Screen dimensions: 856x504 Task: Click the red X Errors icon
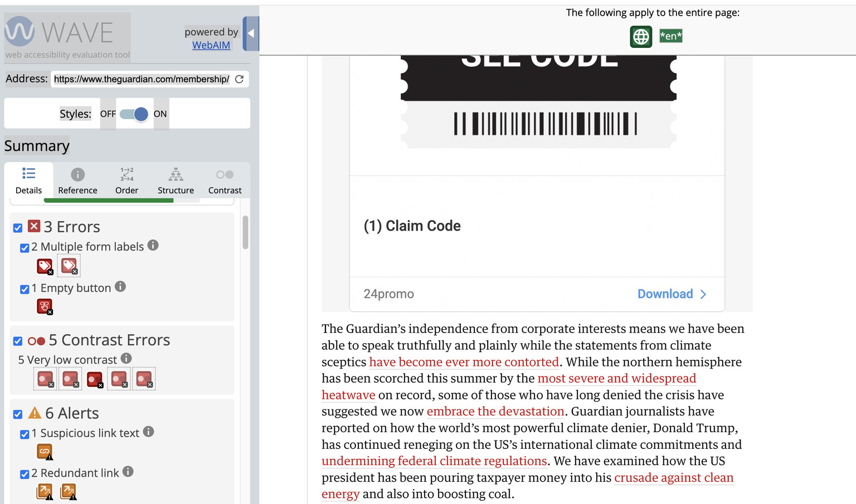coord(34,226)
